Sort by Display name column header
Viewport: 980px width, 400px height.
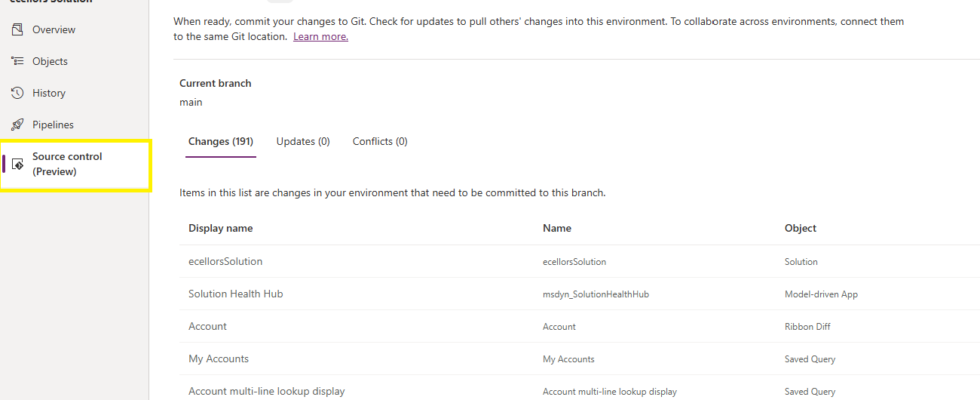(221, 228)
